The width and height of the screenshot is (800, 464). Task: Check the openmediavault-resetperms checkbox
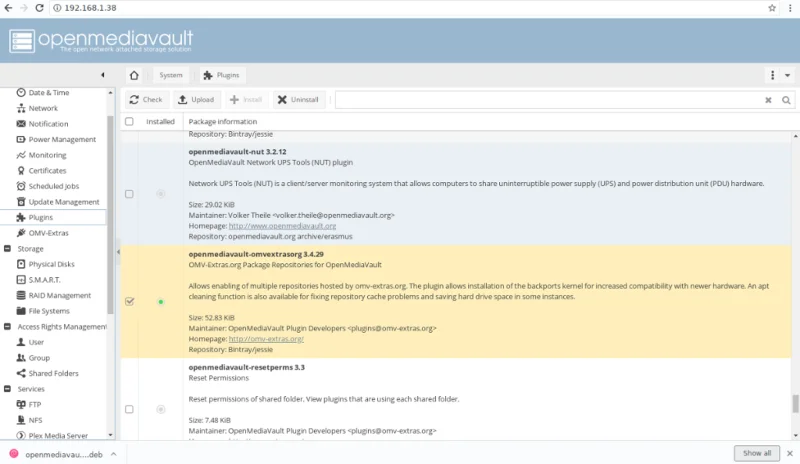pos(129,409)
